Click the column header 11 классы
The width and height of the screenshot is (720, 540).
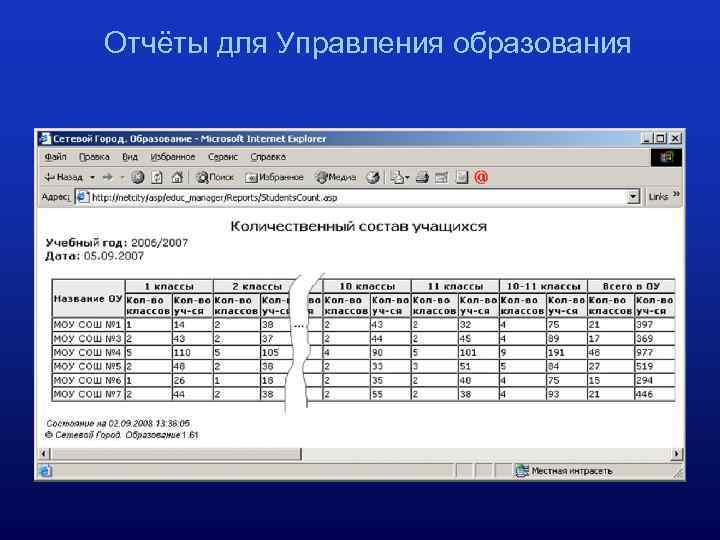455,287
